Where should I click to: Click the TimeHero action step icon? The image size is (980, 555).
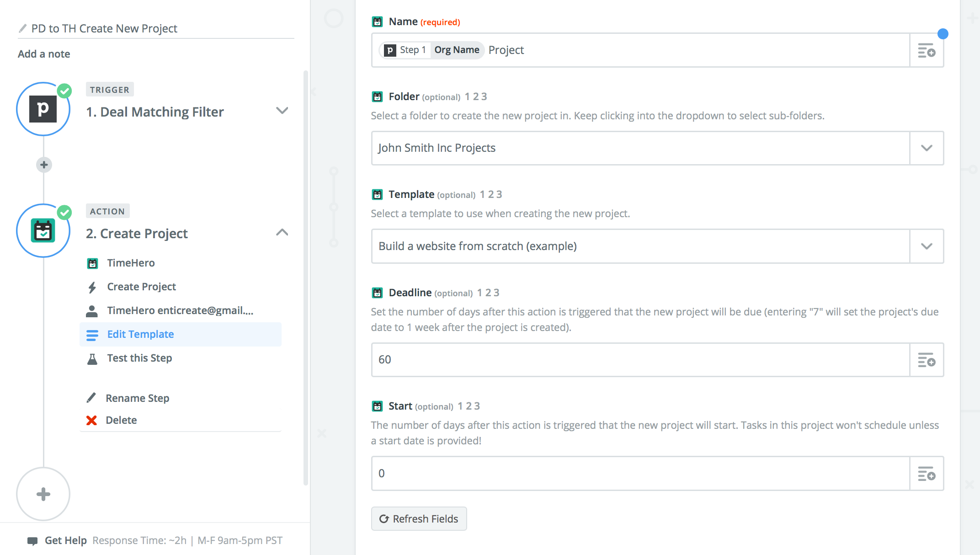(43, 231)
